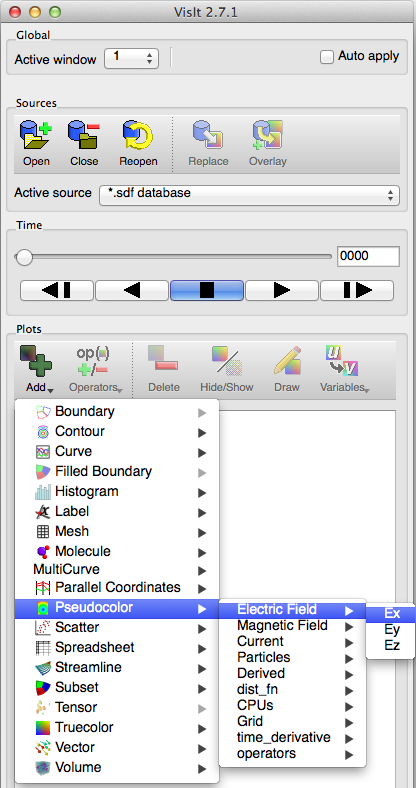416x788 pixels.
Task: Expand the Grid submenu
Action: point(293,722)
